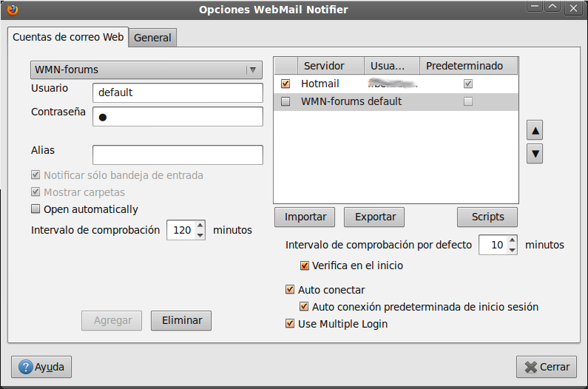Click the move account down arrow

point(535,153)
